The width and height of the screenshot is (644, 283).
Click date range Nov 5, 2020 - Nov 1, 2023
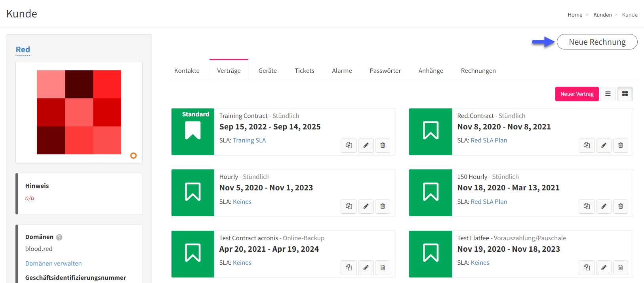click(x=266, y=188)
